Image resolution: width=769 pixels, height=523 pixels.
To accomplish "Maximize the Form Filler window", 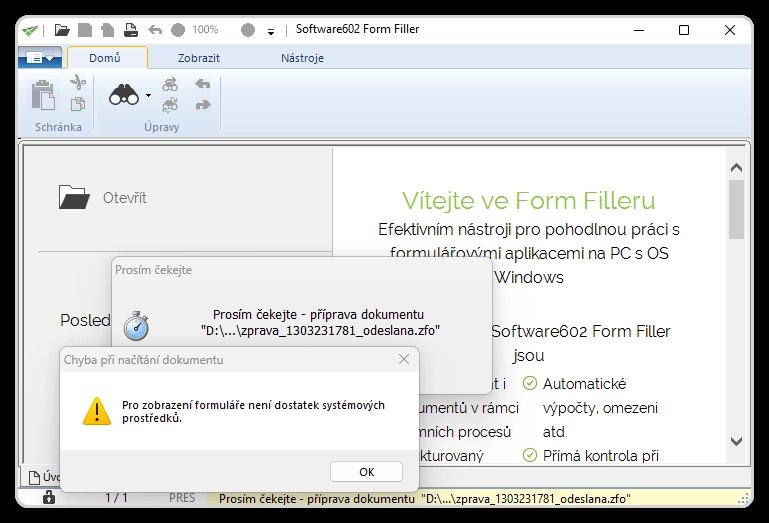I will point(684,30).
